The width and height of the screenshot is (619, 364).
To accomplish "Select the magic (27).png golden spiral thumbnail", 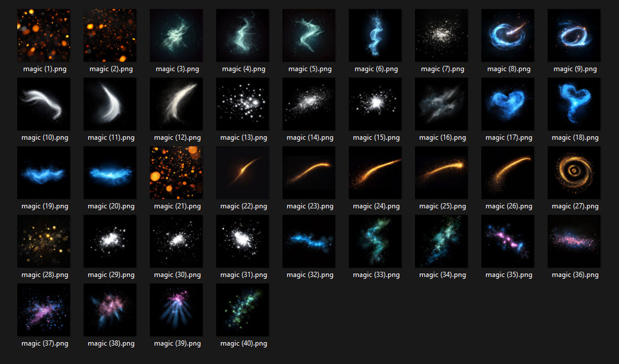I will [574, 173].
